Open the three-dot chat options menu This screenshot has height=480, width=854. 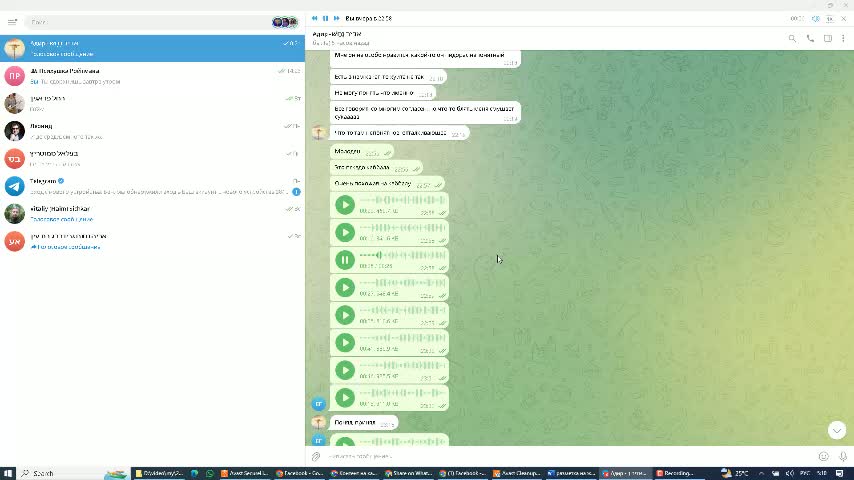[x=843, y=39]
